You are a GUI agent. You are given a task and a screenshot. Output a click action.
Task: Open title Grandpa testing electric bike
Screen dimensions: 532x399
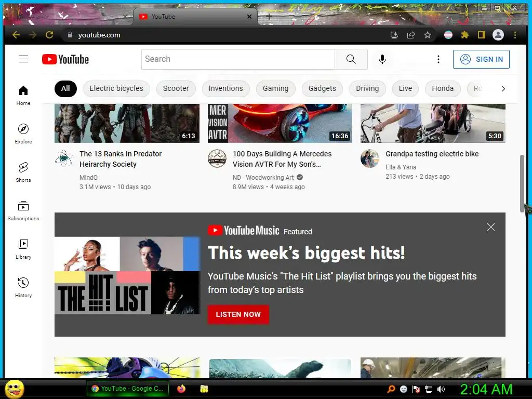[x=432, y=154]
